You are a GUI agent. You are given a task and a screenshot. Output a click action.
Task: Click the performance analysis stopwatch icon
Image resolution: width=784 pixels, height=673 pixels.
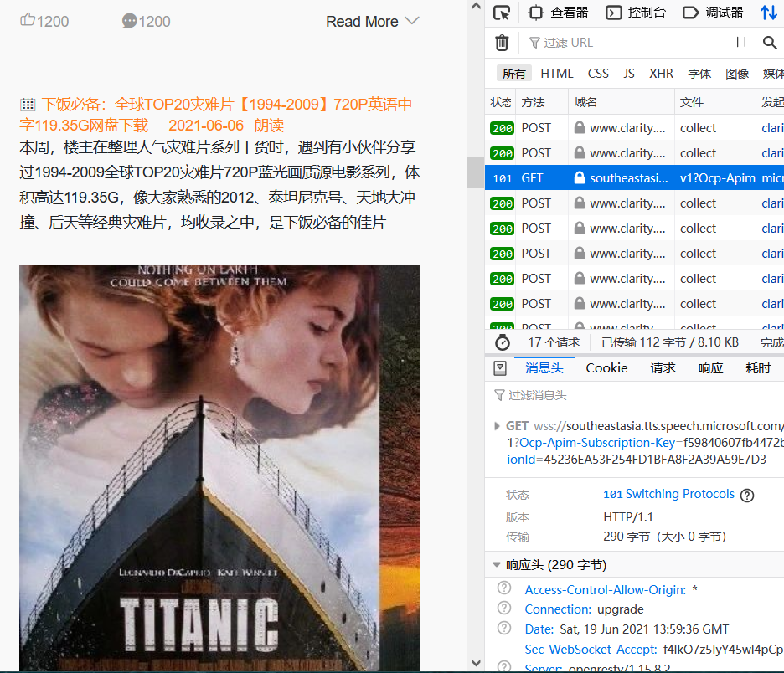point(502,342)
